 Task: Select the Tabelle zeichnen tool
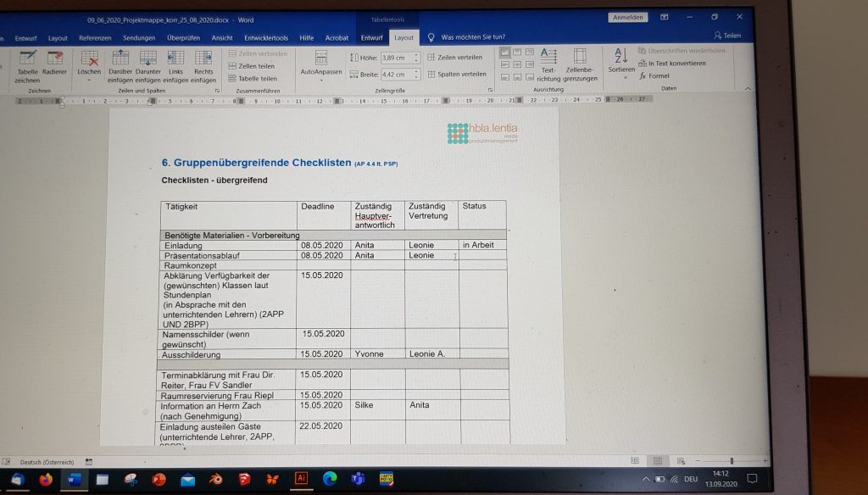click(x=27, y=66)
